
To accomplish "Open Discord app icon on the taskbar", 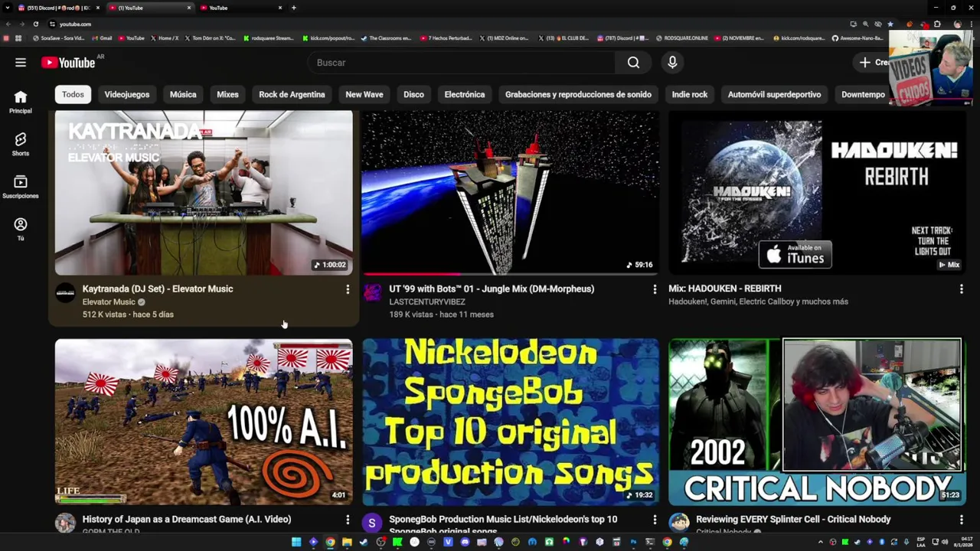I will click(x=465, y=543).
